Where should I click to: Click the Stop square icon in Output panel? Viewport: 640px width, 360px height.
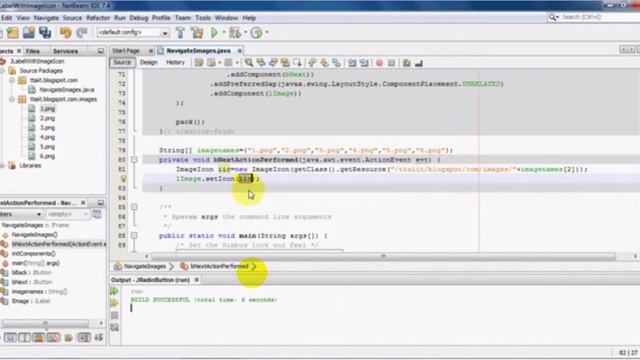[115, 315]
